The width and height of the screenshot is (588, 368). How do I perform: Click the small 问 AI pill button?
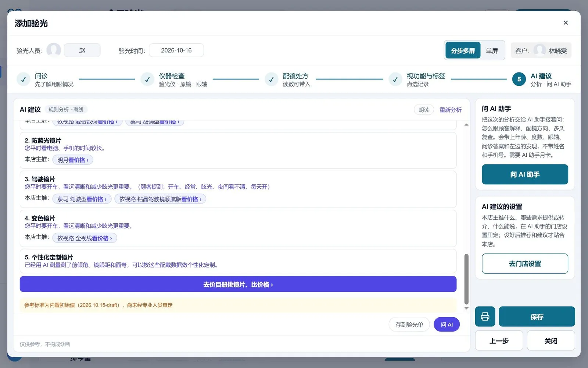(x=447, y=324)
